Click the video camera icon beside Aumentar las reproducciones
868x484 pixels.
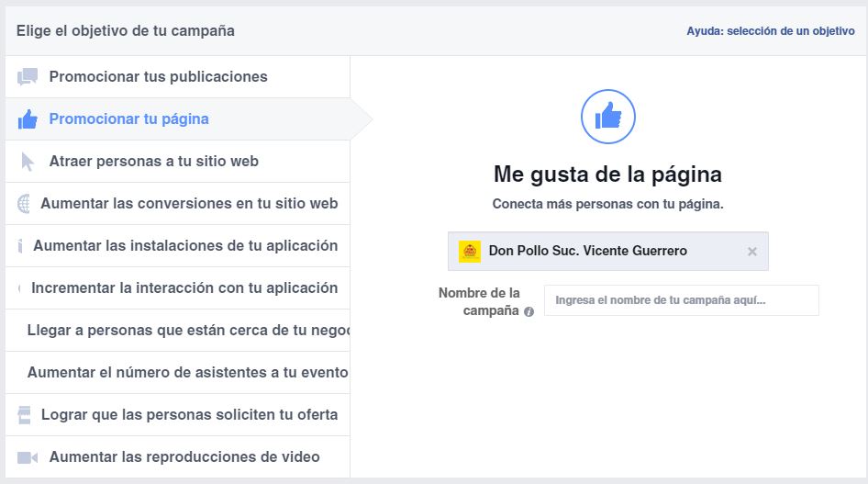(28, 457)
